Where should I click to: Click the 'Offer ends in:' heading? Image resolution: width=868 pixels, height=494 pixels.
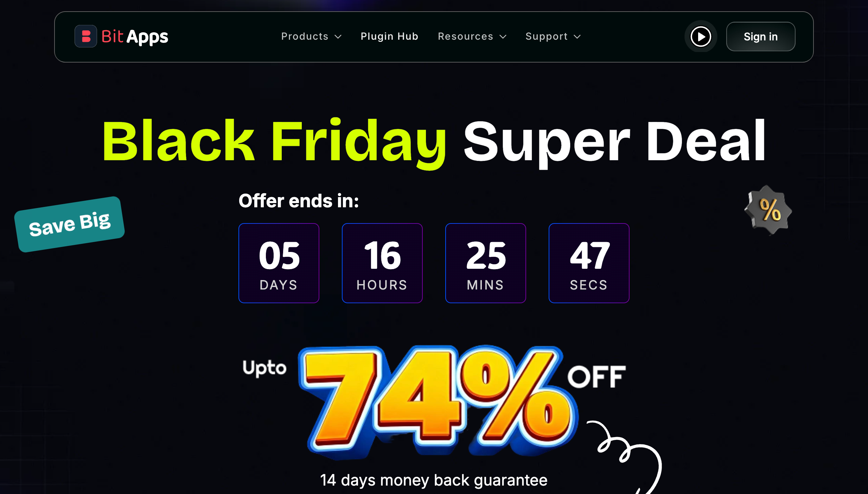(299, 200)
